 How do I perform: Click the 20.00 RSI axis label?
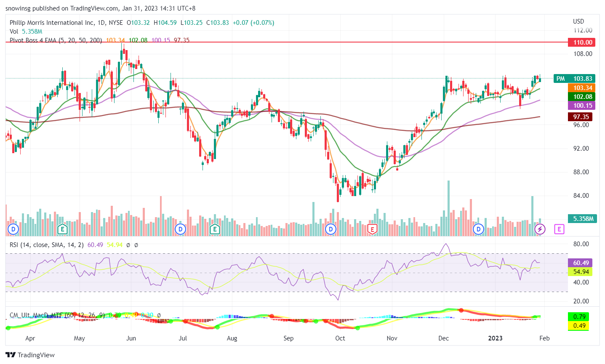(x=581, y=301)
